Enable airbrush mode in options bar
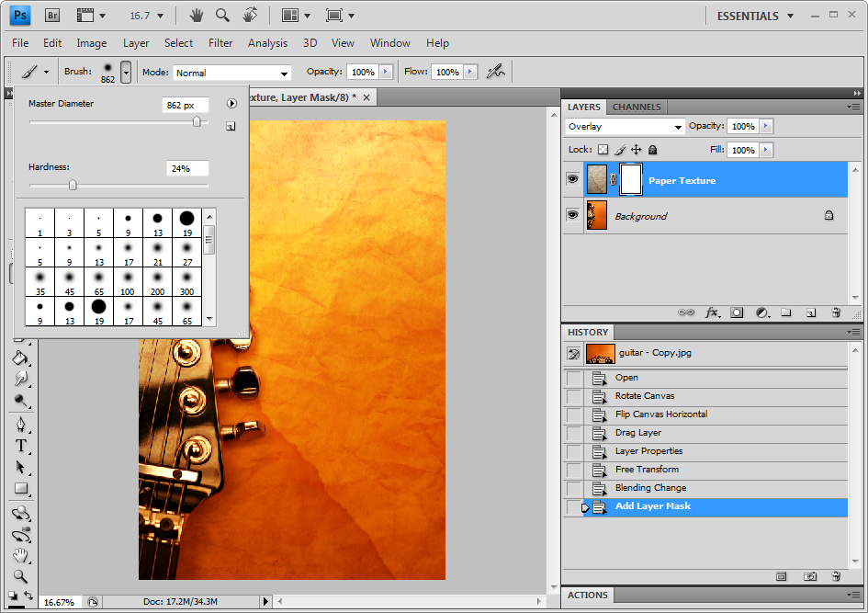Viewport: 868px width, 613px height. click(x=496, y=72)
